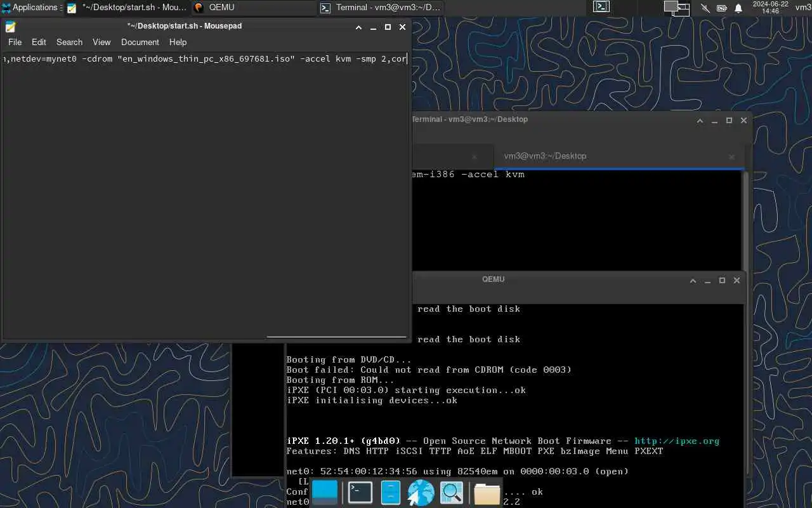Viewport: 812px width, 508px height.
Task: Click Mousepad title '~/Desktop/start.sh - Mousepad'
Action: click(x=185, y=26)
